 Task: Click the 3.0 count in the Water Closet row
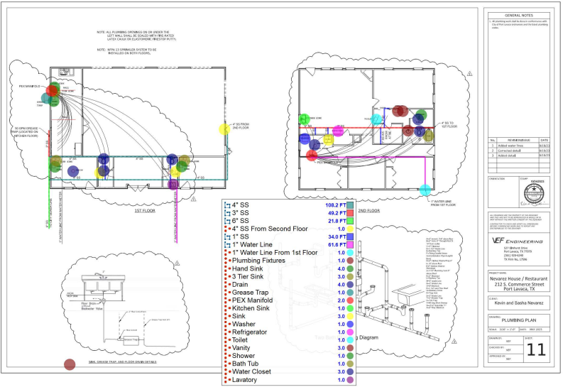pyautogui.click(x=341, y=372)
